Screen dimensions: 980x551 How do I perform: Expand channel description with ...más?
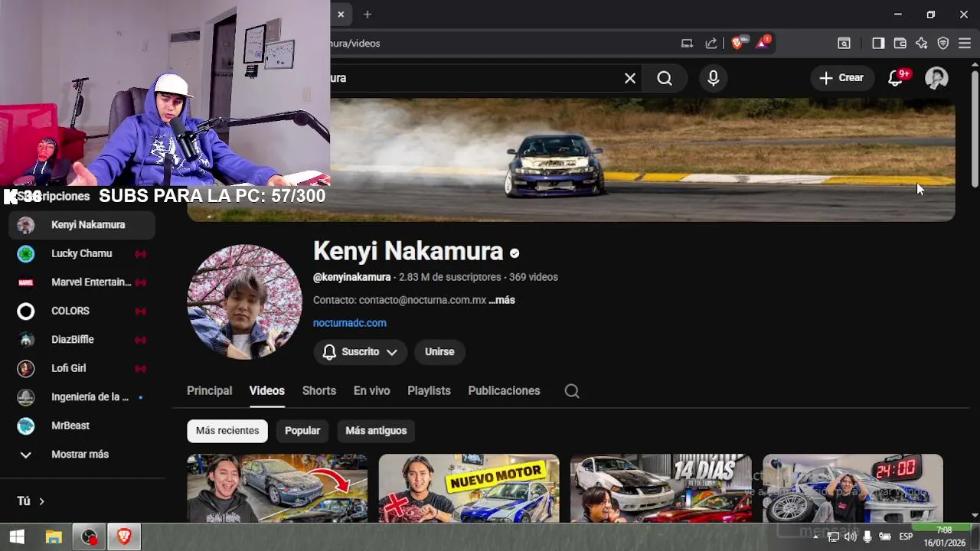[501, 300]
